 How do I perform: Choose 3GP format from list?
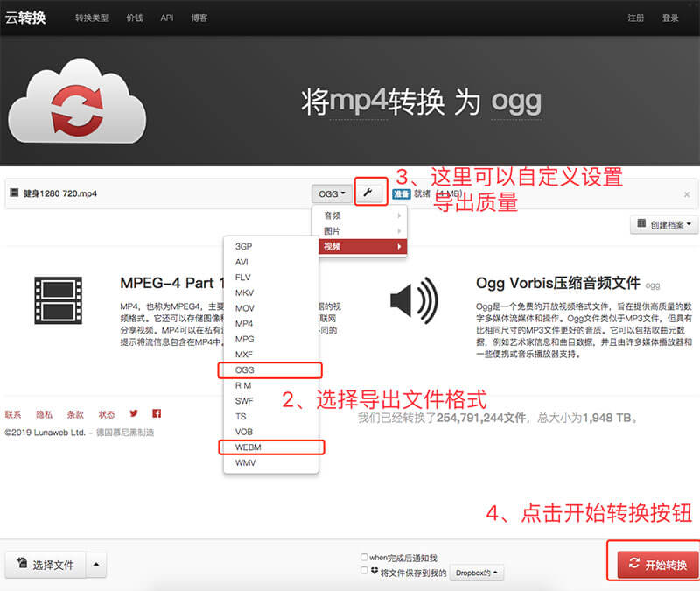tap(271, 247)
